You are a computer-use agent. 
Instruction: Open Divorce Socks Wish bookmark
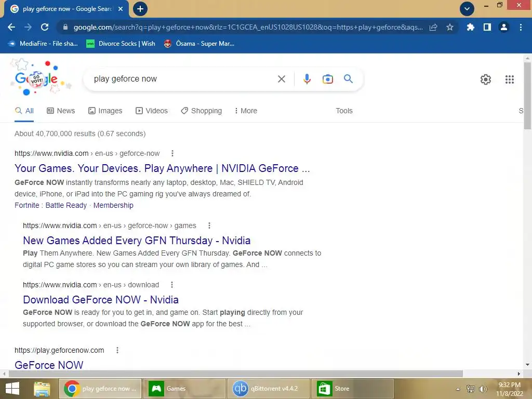tap(121, 44)
